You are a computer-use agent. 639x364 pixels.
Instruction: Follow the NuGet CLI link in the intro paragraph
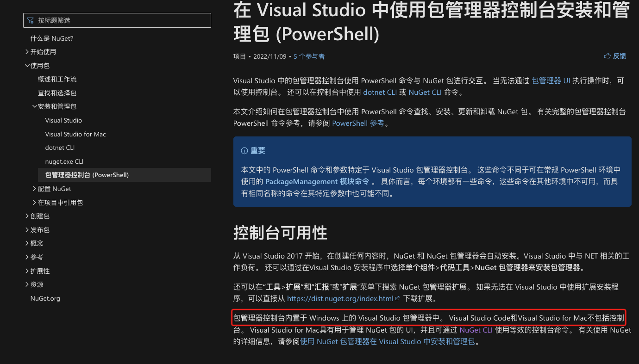(x=425, y=92)
